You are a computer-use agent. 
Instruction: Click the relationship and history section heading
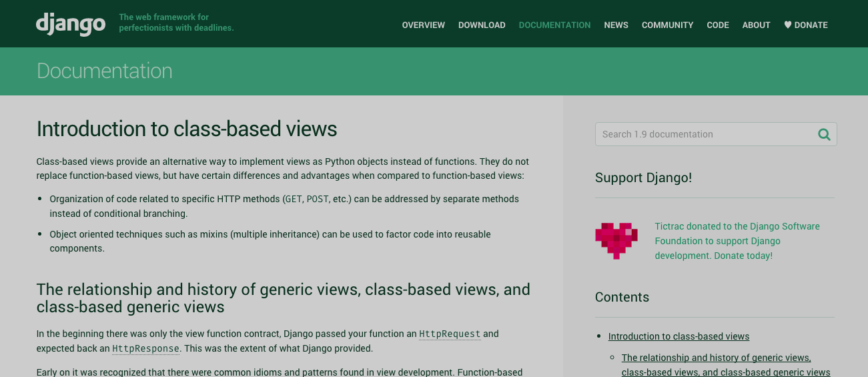[x=283, y=298]
